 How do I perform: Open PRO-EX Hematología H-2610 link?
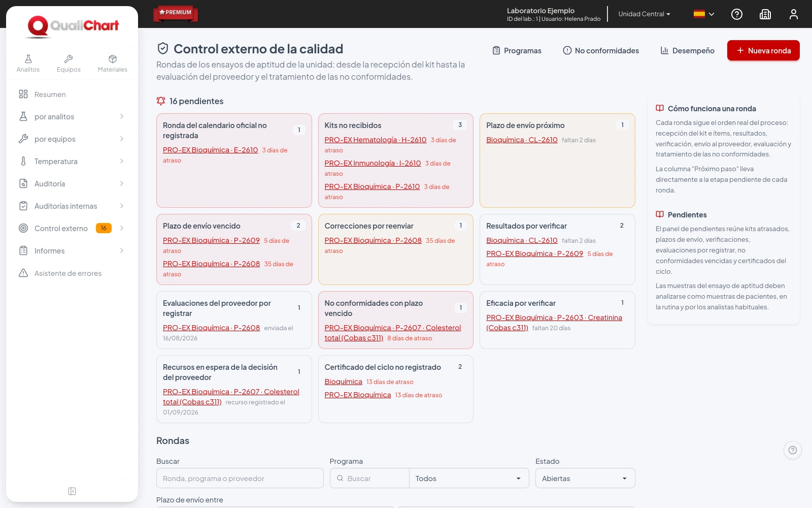click(376, 140)
